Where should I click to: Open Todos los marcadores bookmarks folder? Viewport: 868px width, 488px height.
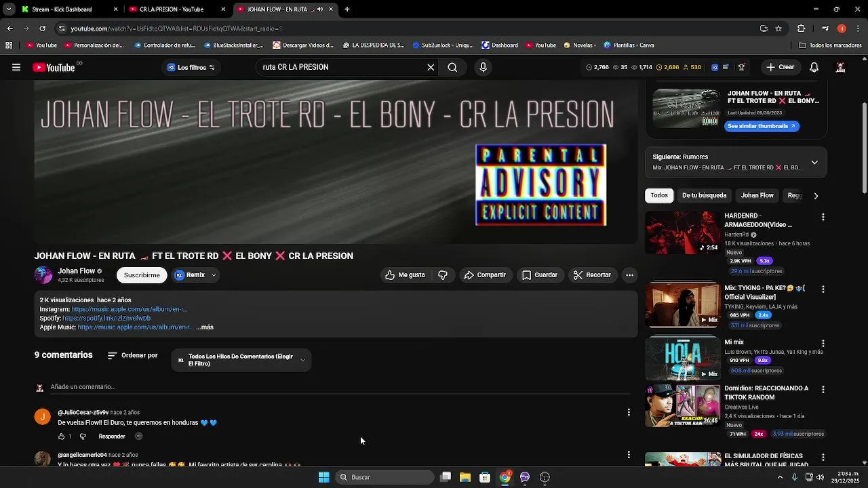[x=830, y=45]
